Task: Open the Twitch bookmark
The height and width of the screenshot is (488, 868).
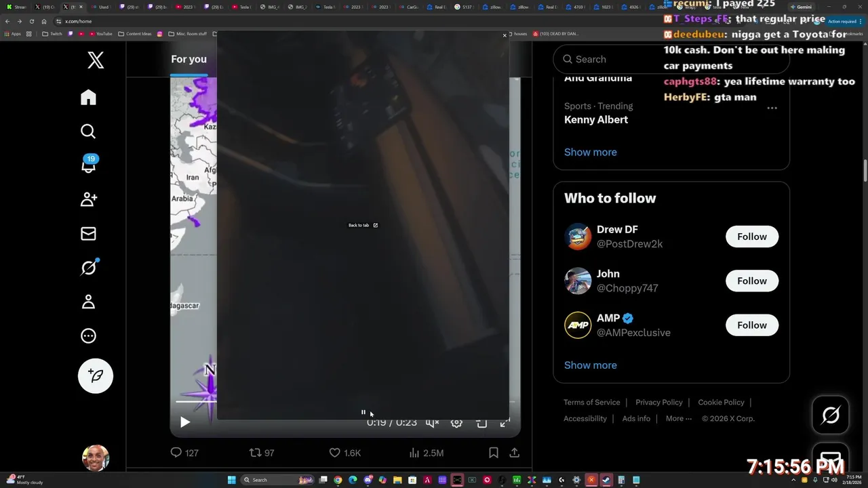Action: 52,34
